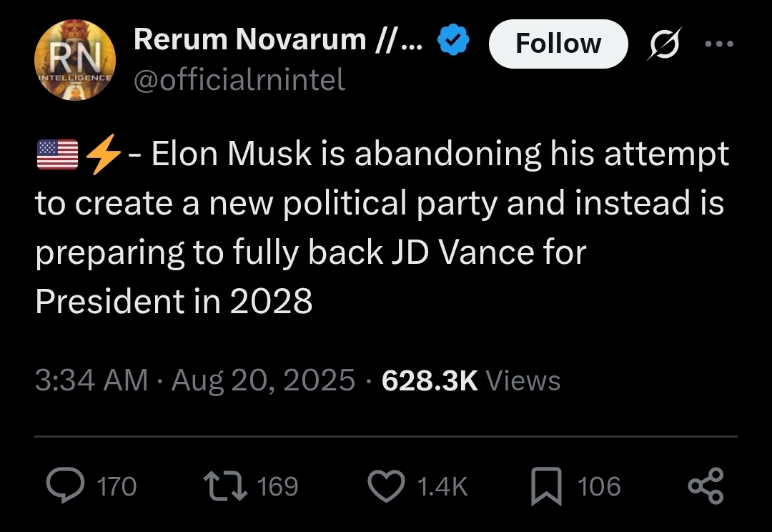The image size is (772, 532).
Task: Repost using the arrows icon
Action: coord(226,486)
